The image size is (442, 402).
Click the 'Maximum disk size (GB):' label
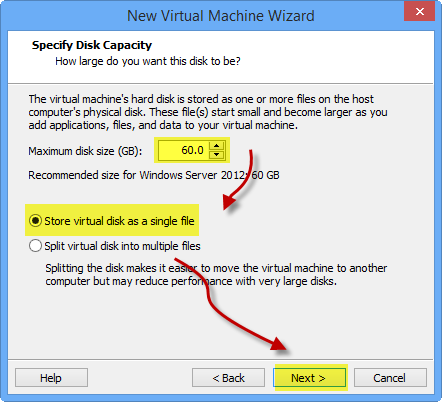tap(85, 151)
